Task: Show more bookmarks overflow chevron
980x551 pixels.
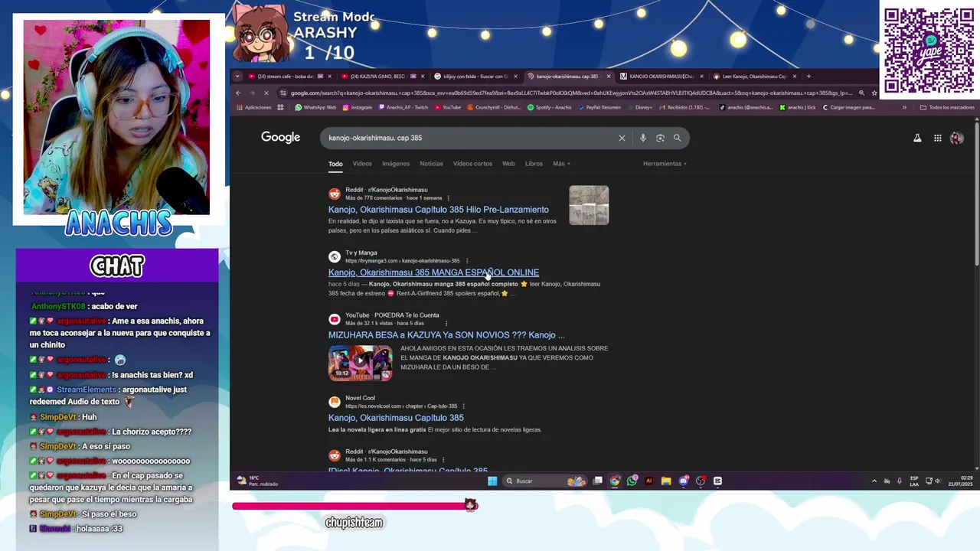Action: pyautogui.click(x=904, y=107)
